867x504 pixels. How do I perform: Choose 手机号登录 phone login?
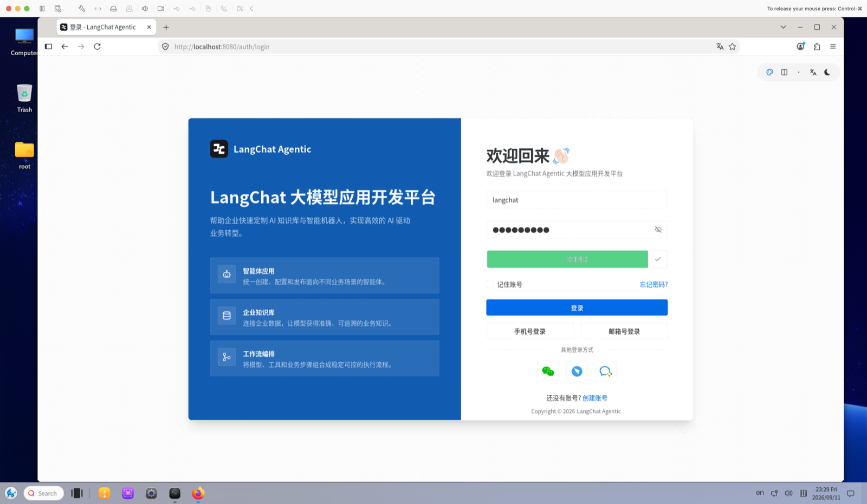(529, 331)
